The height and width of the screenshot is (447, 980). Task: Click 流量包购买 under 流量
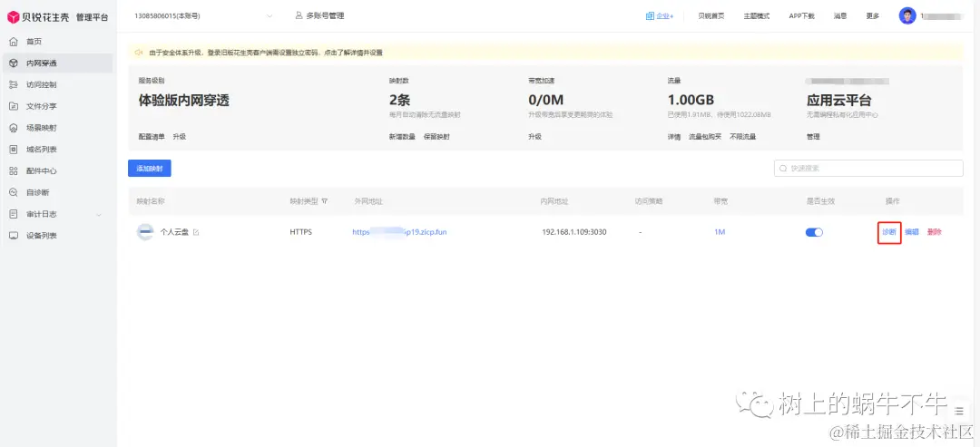[705, 136]
